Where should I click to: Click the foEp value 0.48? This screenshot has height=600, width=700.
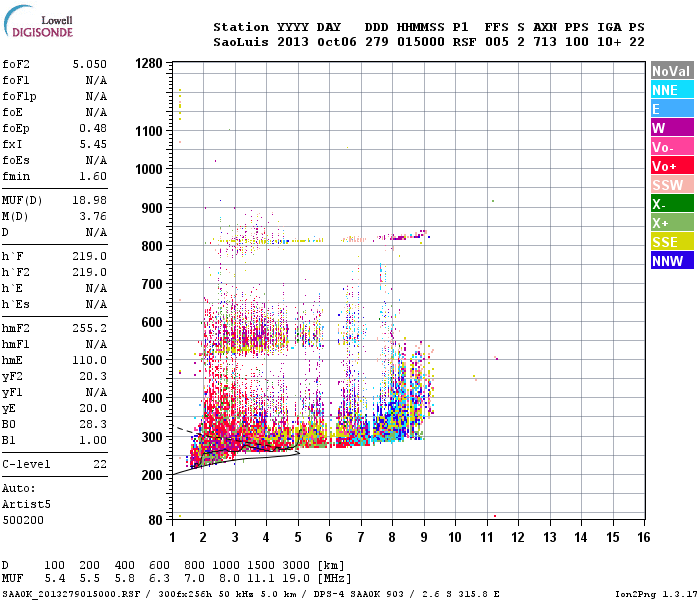[93, 129]
